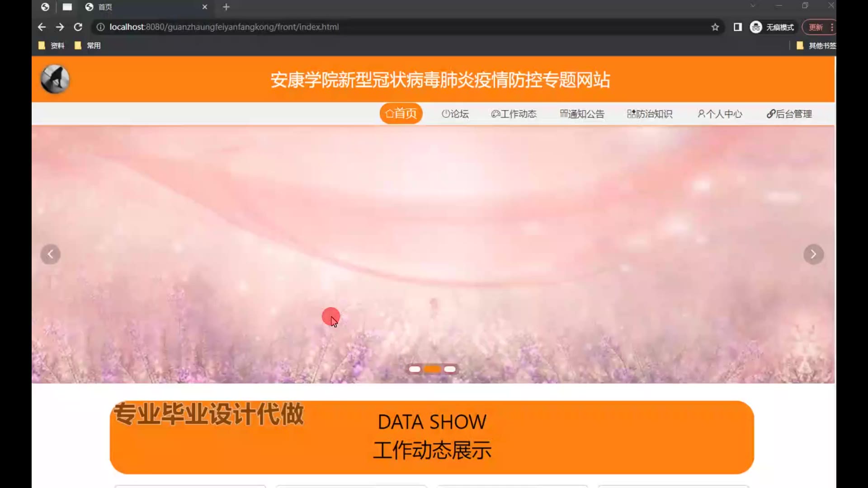Open the 资料 bookmarks folder
The image size is (868, 488).
pyautogui.click(x=52, y=46)
